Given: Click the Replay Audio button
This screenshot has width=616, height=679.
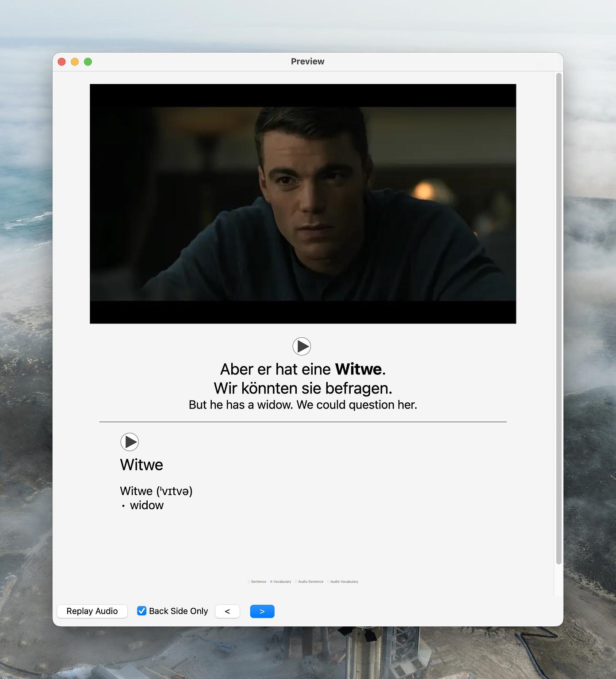Looking at the screenshot, I should [92, 611].
